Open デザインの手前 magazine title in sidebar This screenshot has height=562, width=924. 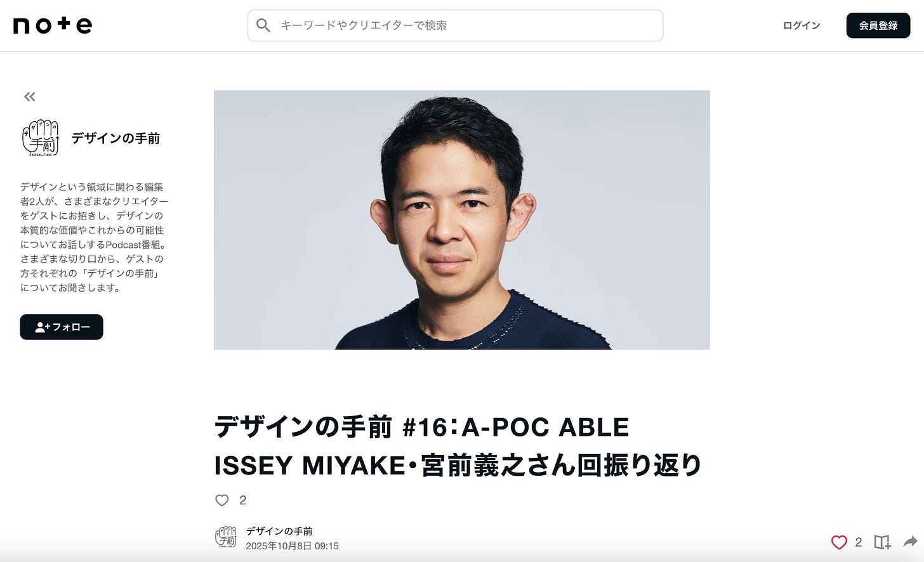115,138
